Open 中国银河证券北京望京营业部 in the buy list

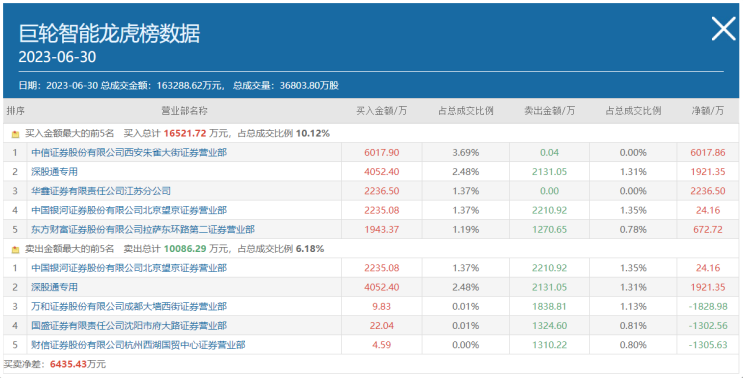[129, 210]
